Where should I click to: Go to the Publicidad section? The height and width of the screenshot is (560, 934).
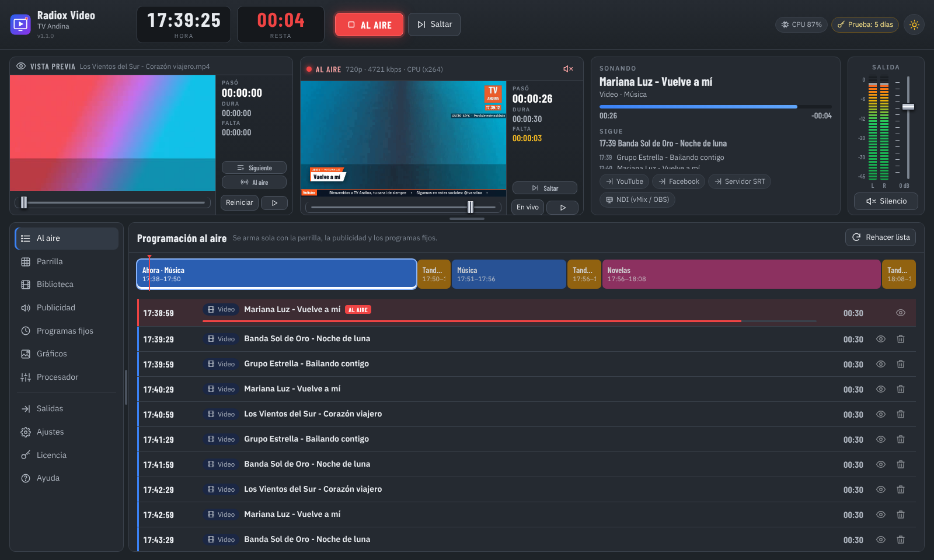[67, 308]
